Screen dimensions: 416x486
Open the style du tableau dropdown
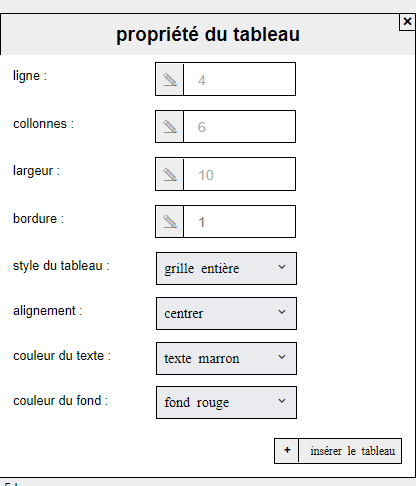pos(226,268)
